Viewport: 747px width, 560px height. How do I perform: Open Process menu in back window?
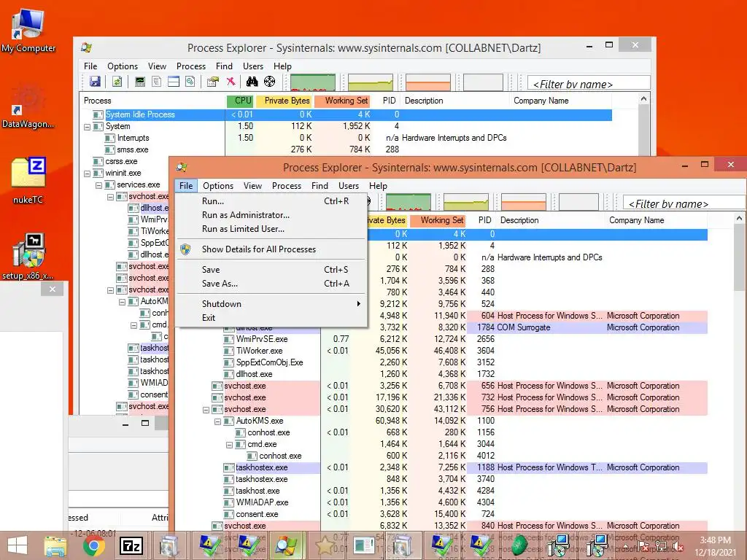pos(191,66)
